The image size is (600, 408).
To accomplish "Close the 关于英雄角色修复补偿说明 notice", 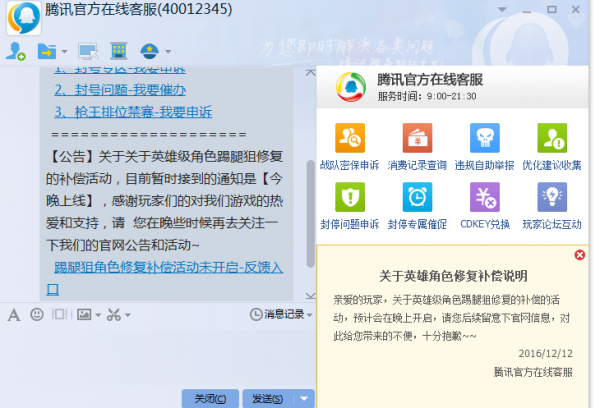I will 580,255.
